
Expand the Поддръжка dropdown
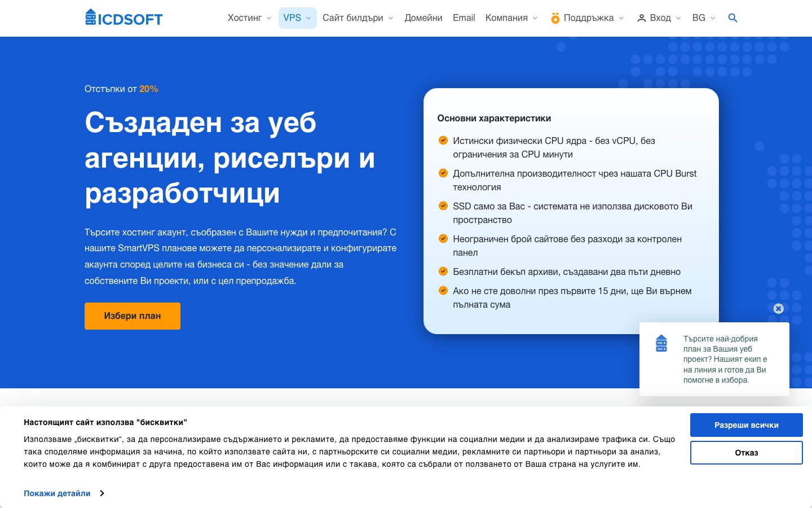pos(588,18)
